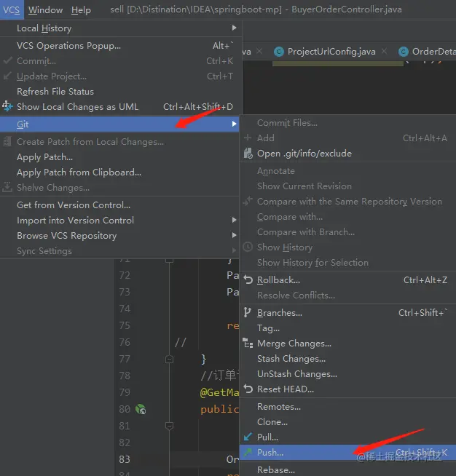The width and height of the screenshot is (456, 476).
Task: Choose Tag... in Git submenu
Action: click(348, 328)
